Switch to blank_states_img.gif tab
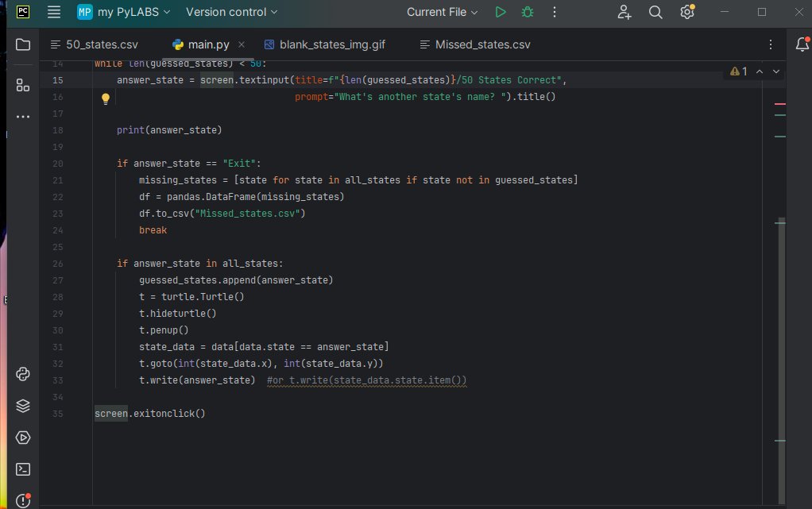The width and height of the screenshot is (812, 509). 325,44
